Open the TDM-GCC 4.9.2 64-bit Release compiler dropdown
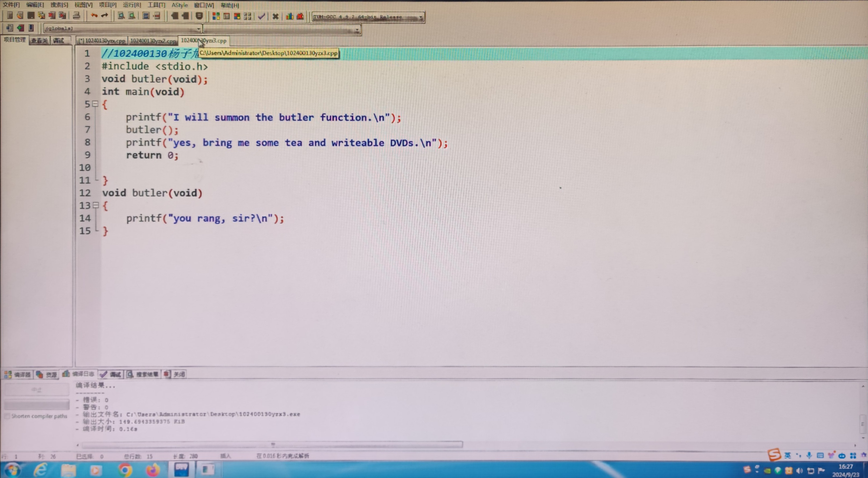Screen dimensions: 868x478 pos(368,17)
